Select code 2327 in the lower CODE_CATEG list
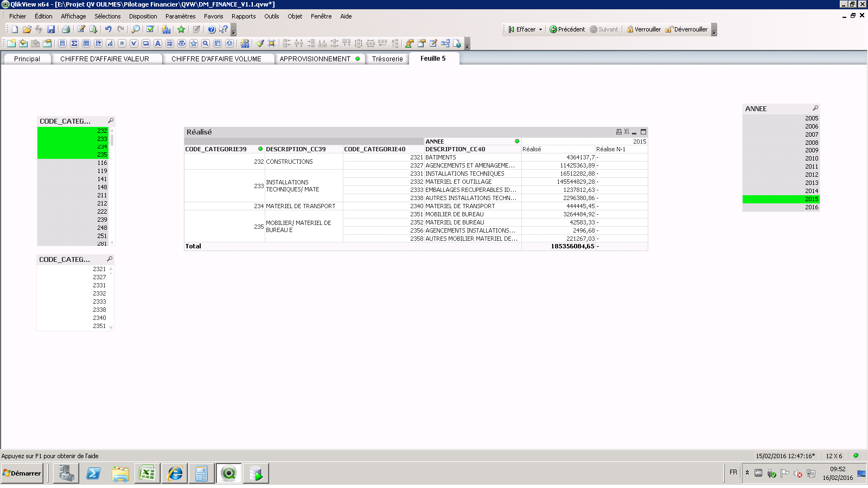Viewport: 868px width, 488px height. 73,277
